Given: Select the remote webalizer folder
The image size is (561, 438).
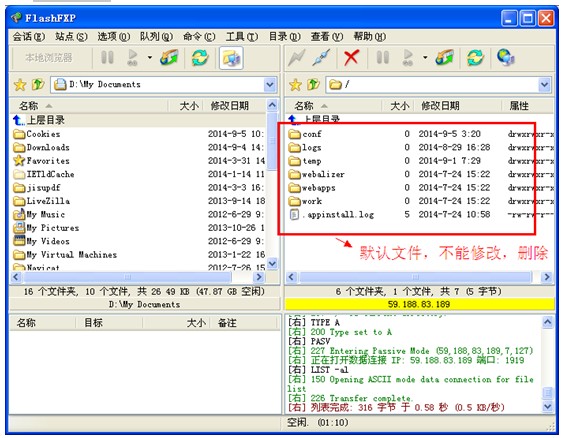Looking at the screenshot, I should tap(317, 174).
